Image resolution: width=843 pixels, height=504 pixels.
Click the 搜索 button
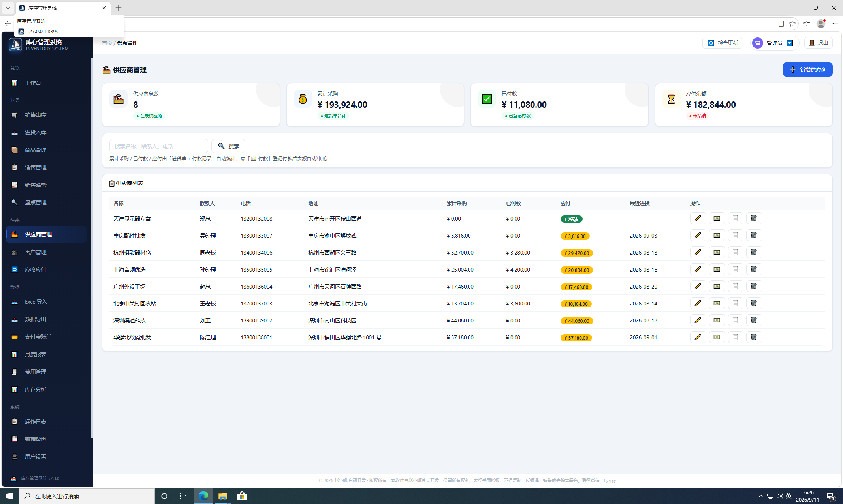pyautogui.click(x=228, y=146)
